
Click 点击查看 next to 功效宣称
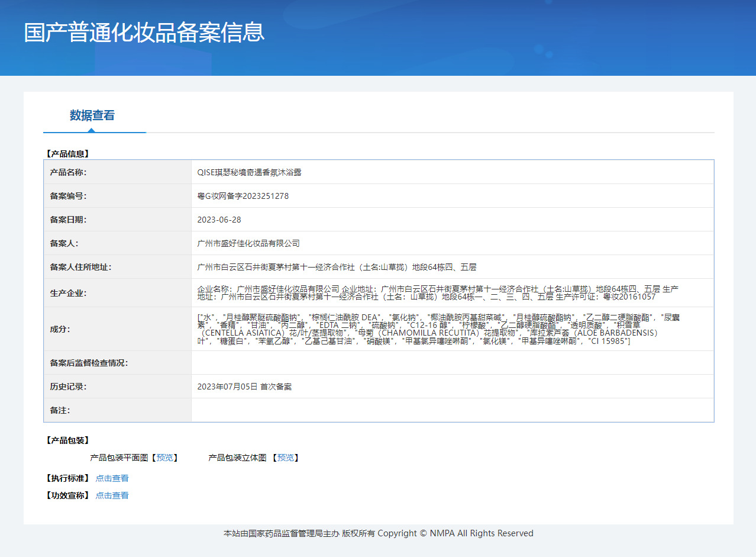coord(112,495)
